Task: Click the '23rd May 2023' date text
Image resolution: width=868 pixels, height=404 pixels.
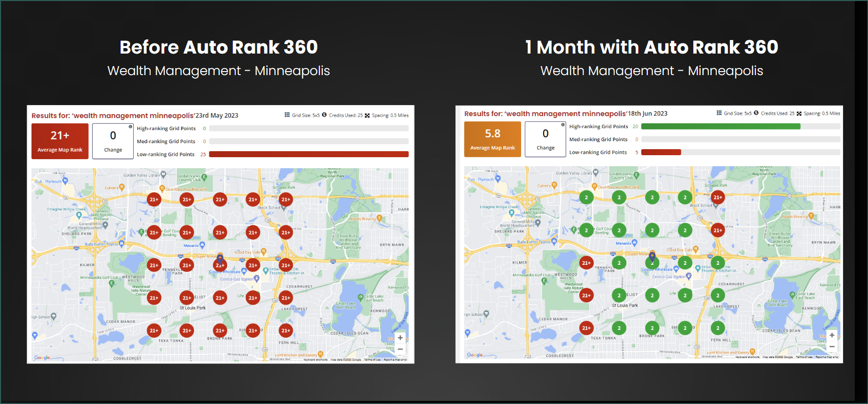Action: click(217, 116)
